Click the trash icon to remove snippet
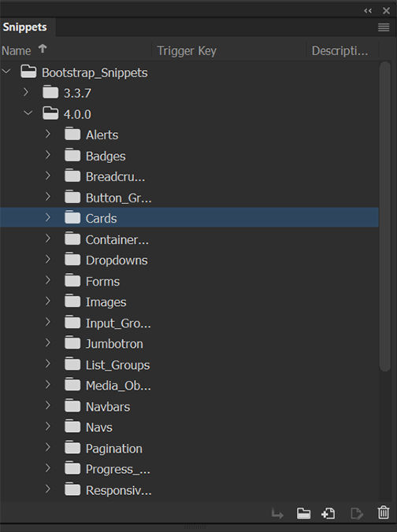The width and height of the screenshot is (397, 532). 384,512
